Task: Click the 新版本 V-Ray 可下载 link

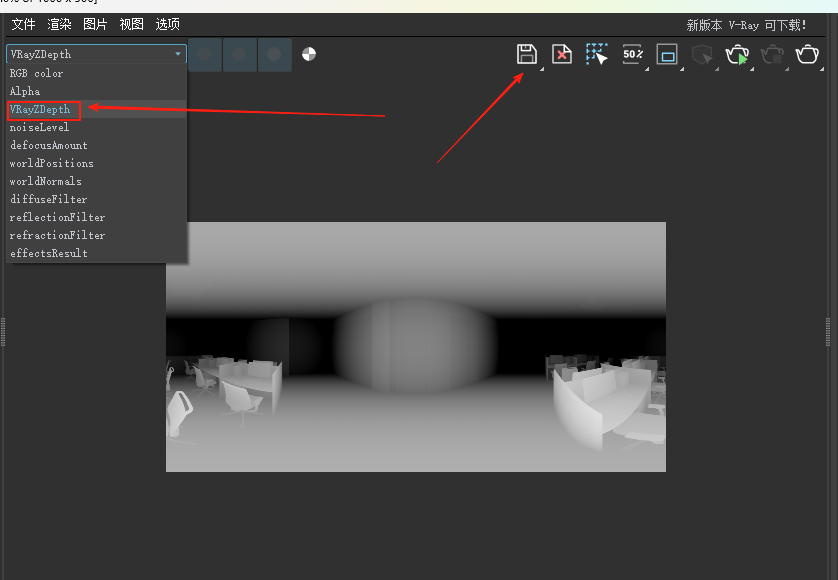Action: [746, 25]
